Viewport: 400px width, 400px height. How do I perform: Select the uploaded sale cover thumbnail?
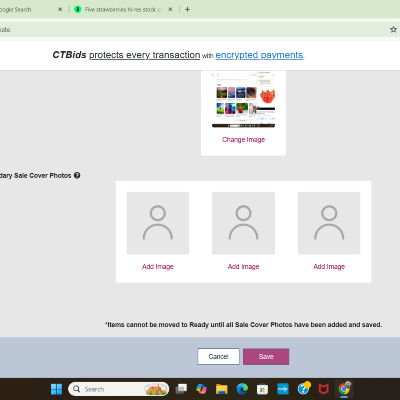point(243,99)
